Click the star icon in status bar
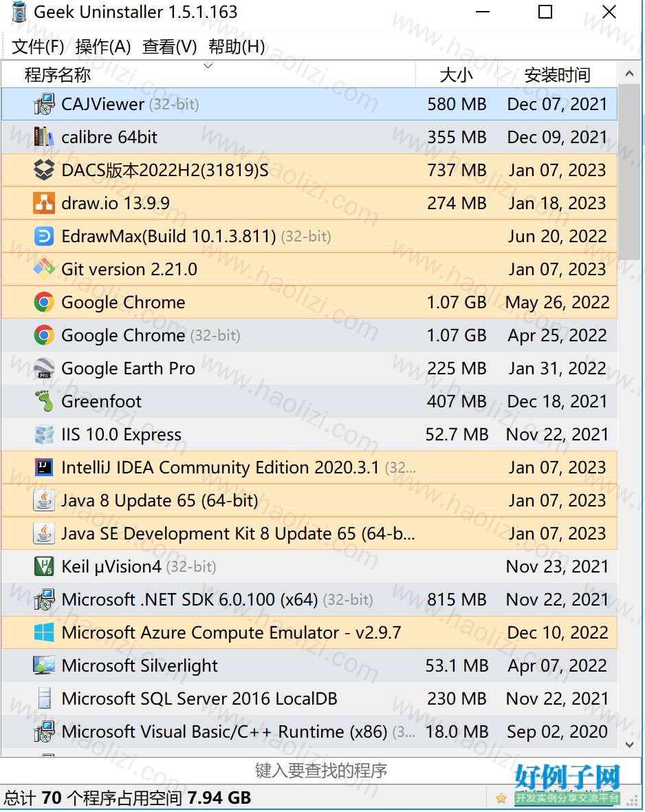The width and height of the screenshot is (645, 812). (501, 798)
